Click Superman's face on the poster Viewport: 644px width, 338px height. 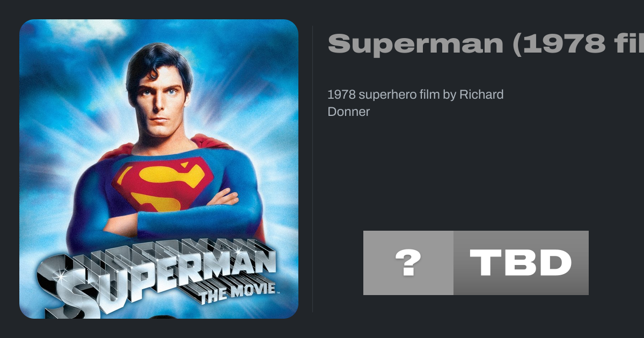coord(159,102)
